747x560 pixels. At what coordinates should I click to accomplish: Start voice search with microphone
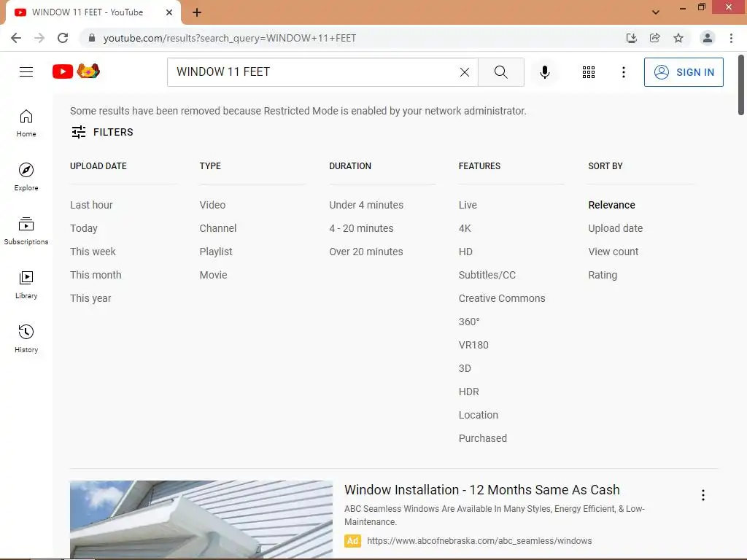(544, 72)
